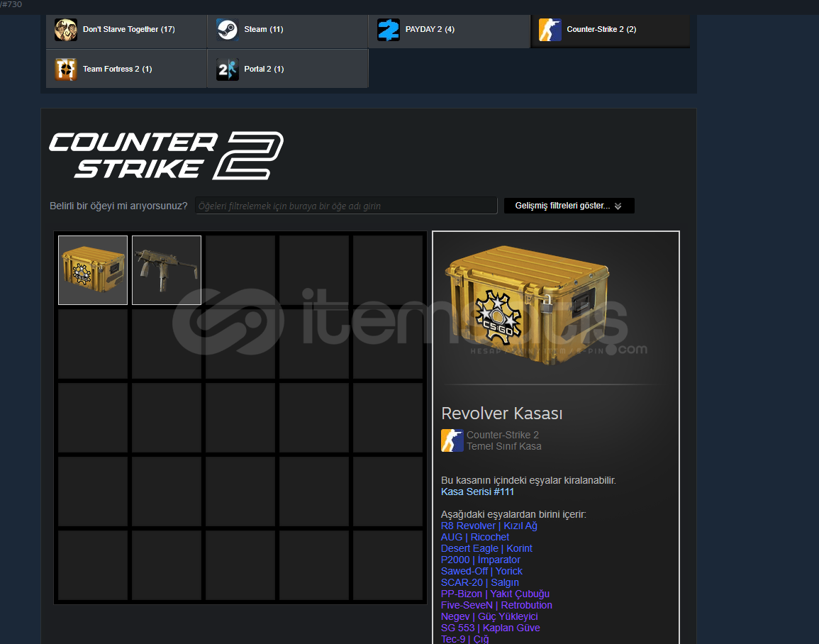This screenshot has width=819, height=644.
Task: Open the PAYDAY 2 (4) inventory tab
Action: coord(449,31)
